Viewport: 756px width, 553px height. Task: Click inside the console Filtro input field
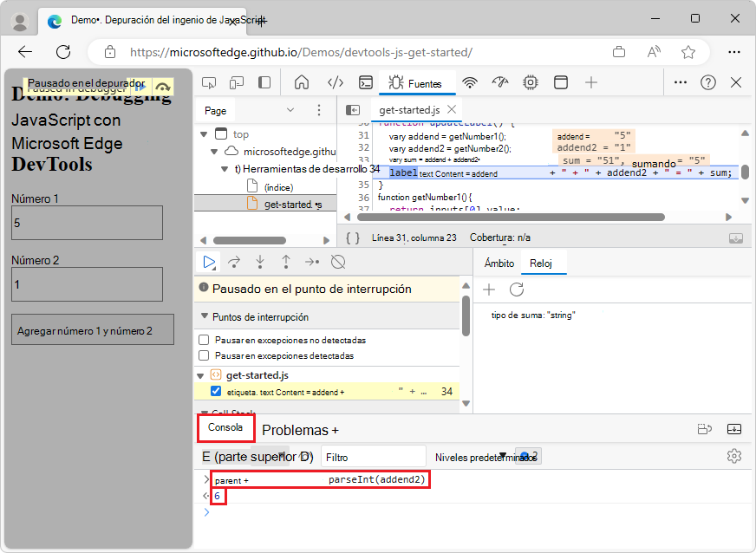point(373,455)
